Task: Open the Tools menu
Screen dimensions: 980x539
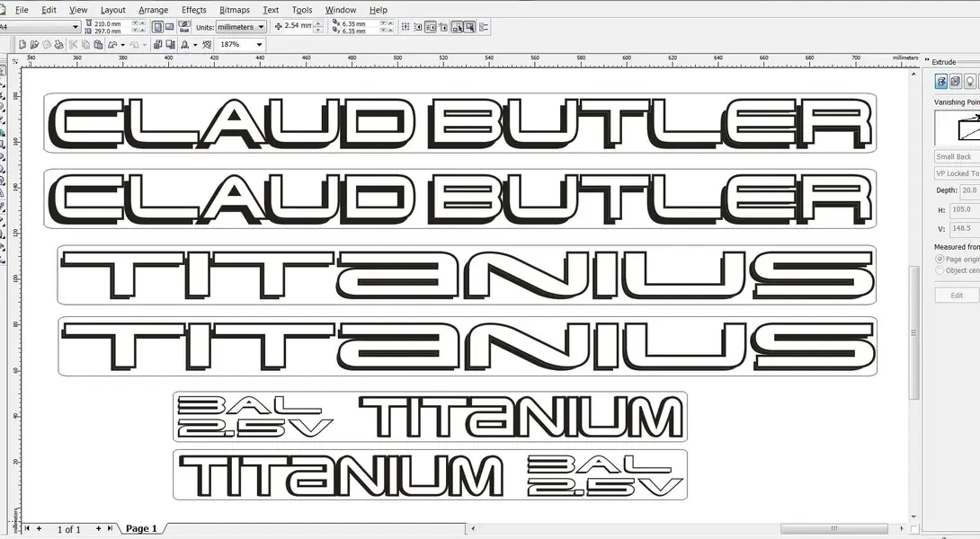Action: coord(302,10)
